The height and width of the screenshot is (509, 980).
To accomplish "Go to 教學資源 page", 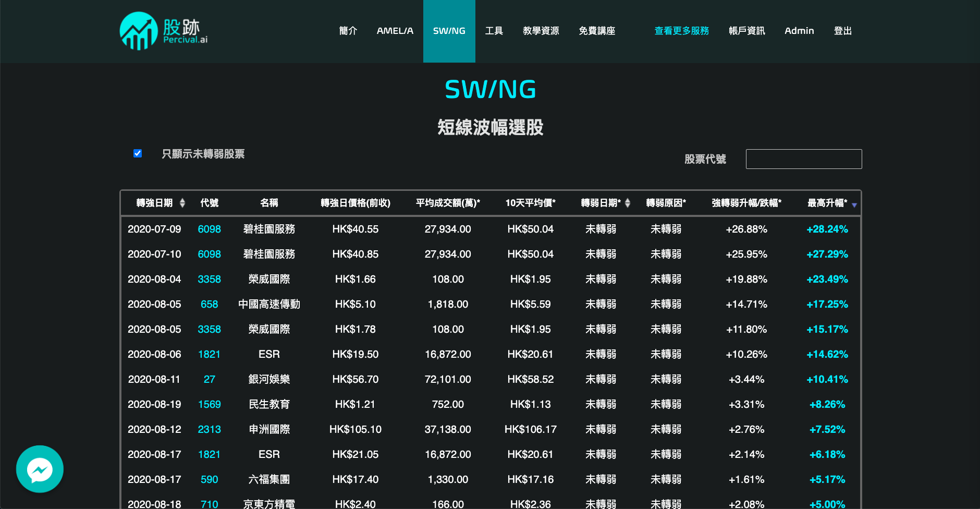I will (541, 31).
